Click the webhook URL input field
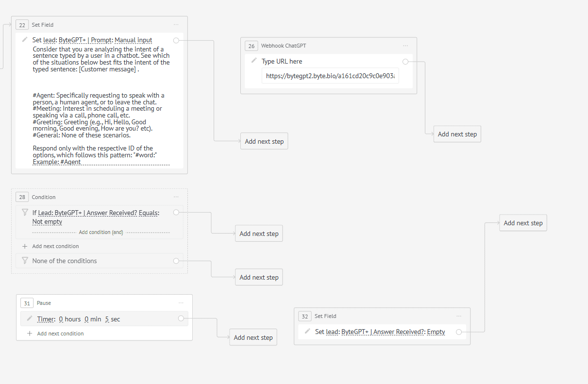The height and width of the screenshot is (384, 588). [330, 76]
